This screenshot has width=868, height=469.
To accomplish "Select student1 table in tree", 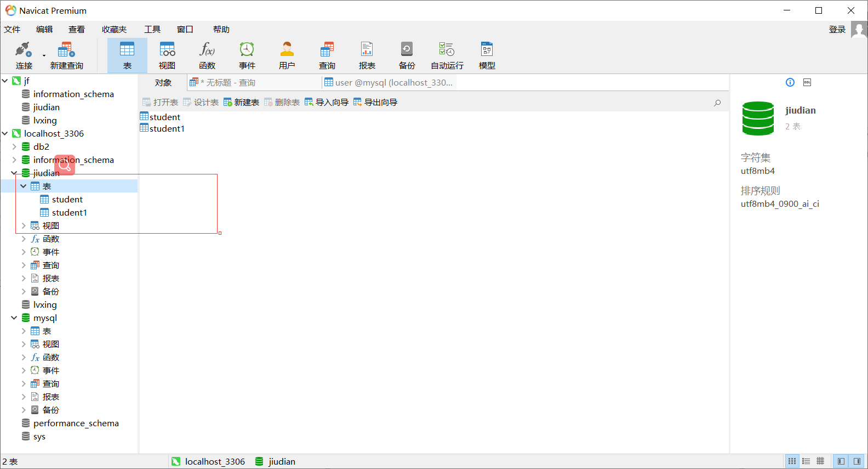I will coord(64,212).
